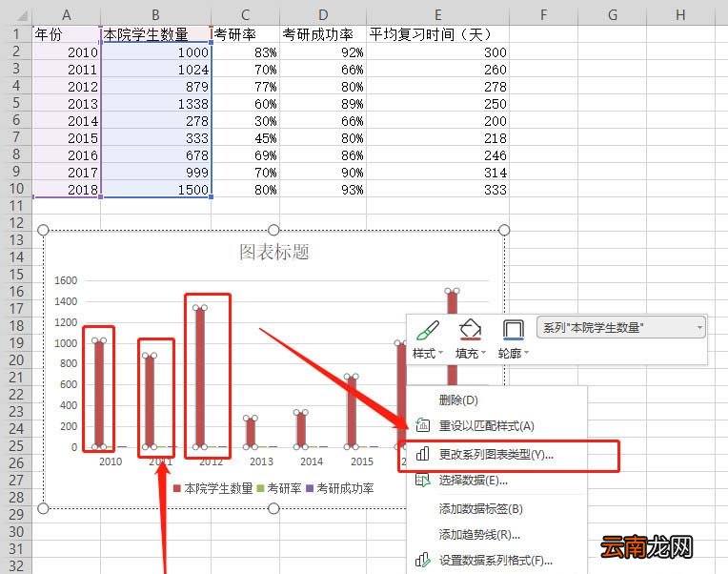Click the format data series icon
The height and width of the screenshot is (574, 728).
422,560
